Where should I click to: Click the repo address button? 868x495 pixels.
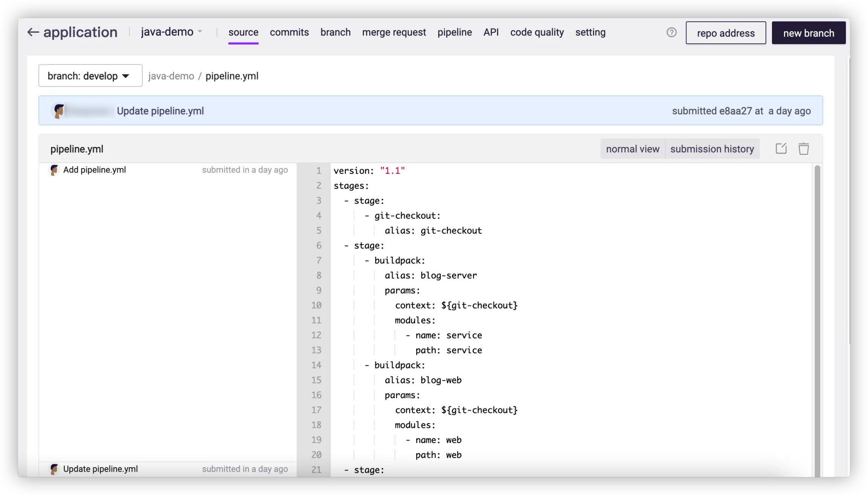click(726, 33)
